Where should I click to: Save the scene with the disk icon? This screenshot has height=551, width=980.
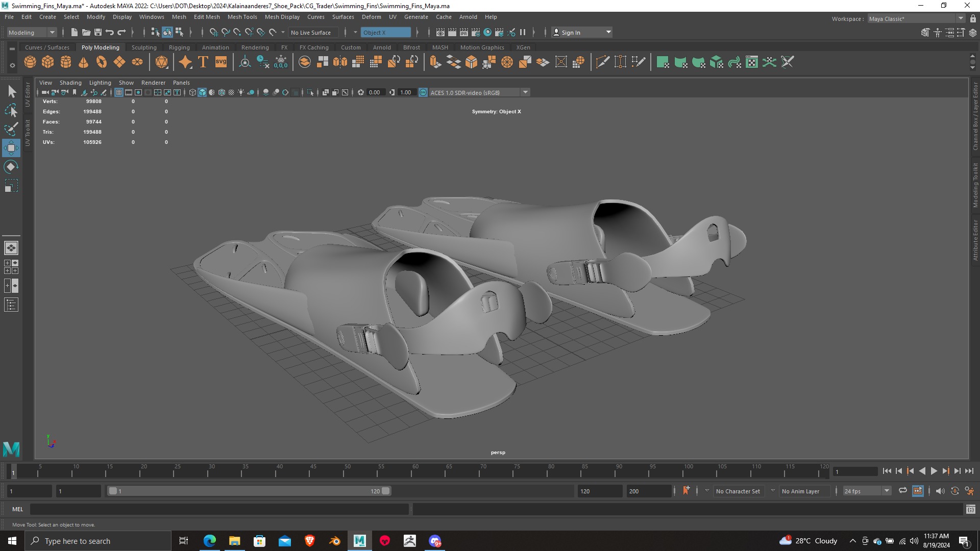click(x=98, y=32)
